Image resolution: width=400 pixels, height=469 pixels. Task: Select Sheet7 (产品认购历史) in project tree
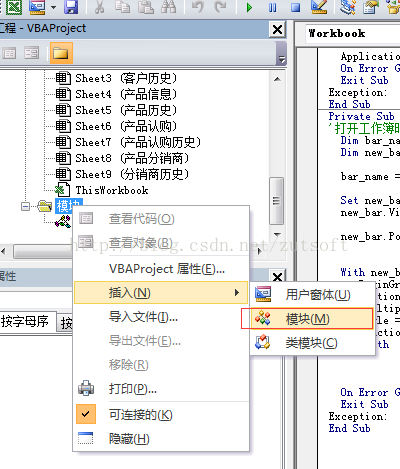click(x=138, y=142)
